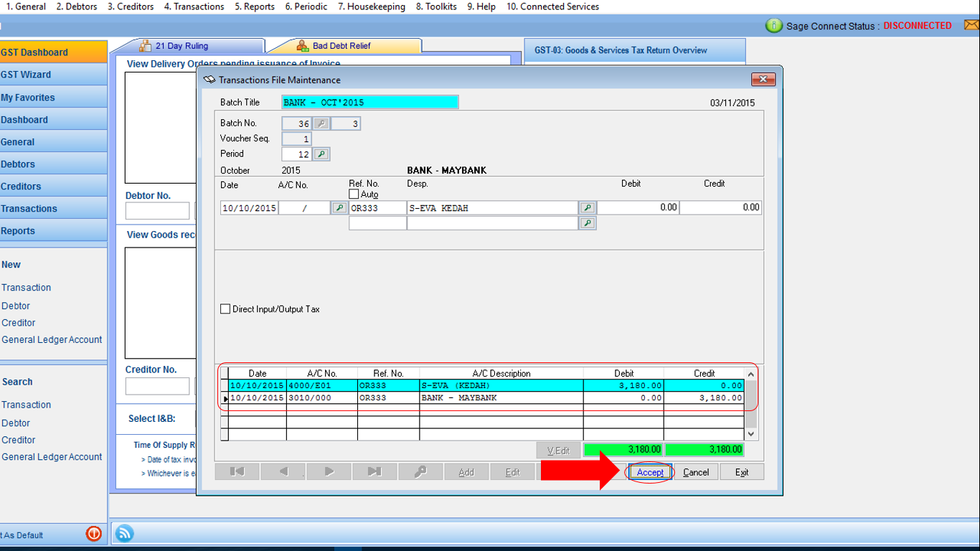Image resolution: width=980 pixels, height=551 pixels.
Task: Click the RSS feed icon in bottom bar
Action: click(124, 533)
